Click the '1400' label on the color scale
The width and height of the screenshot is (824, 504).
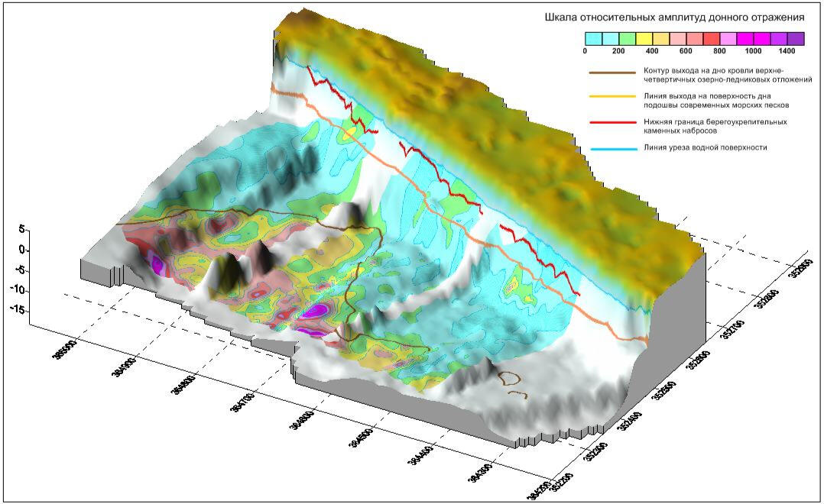tap(787, 51)
